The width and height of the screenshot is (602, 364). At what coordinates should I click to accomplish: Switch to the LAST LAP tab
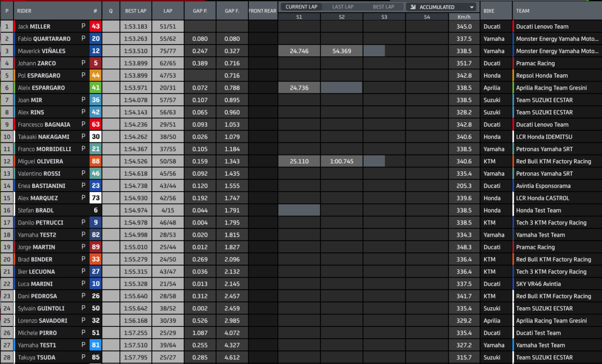(343, 7)
